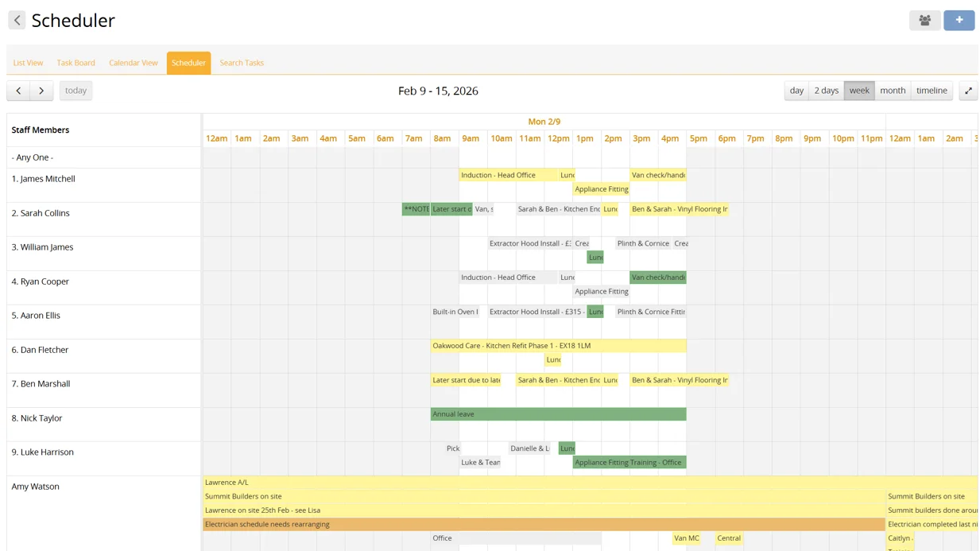
Task: Open the Calendar View tab
Action: pos(133,62)
